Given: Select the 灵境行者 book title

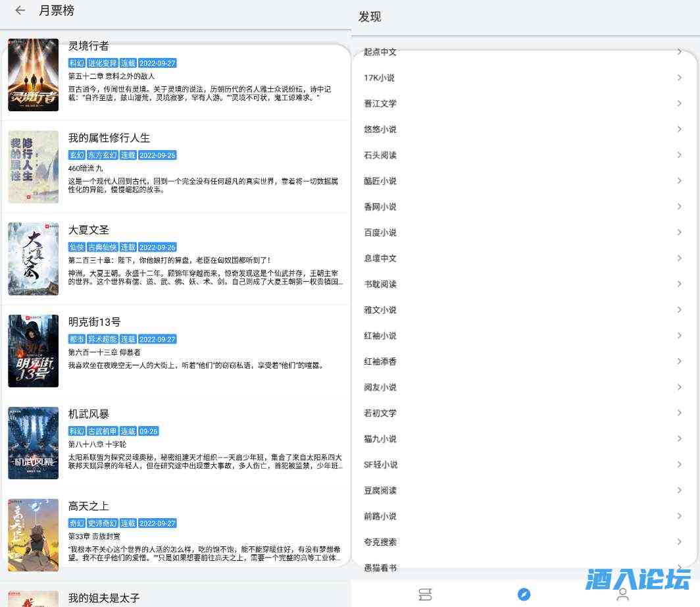Looking at the screenshot, I should point(88,46).
